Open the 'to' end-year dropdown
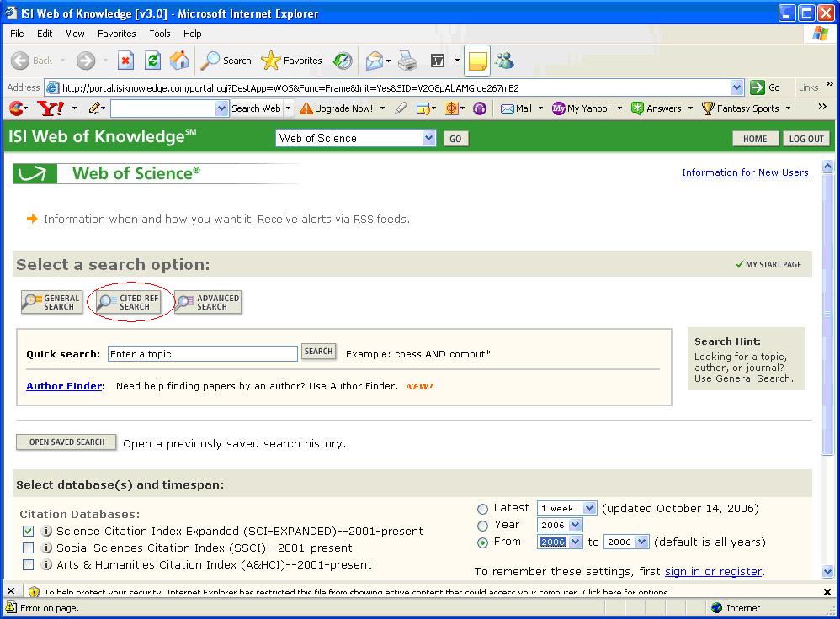 [x=642, y=542]
